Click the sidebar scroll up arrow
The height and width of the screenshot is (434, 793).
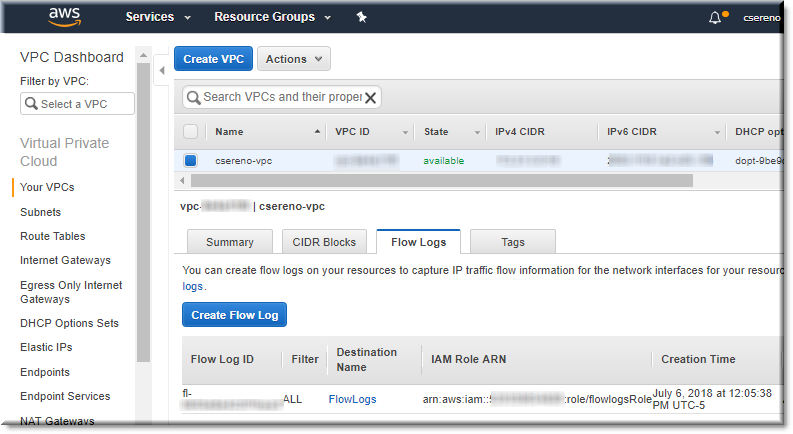pyautogui.click(x=144, y=55)
